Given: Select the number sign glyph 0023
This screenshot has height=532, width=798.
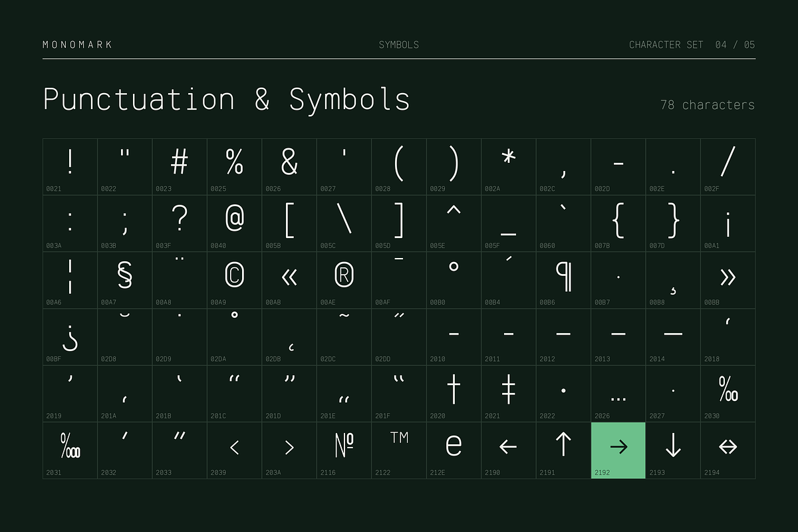Looking at the screenshot, I should 180,167.
